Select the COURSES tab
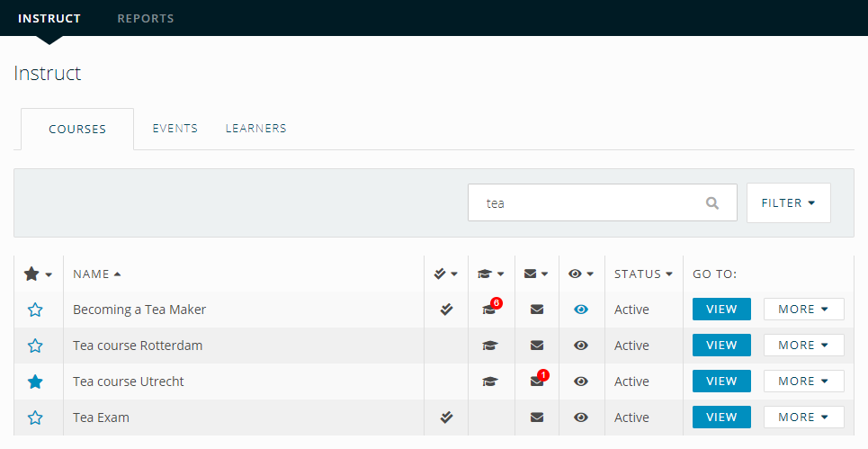 (x=77, y=129)
